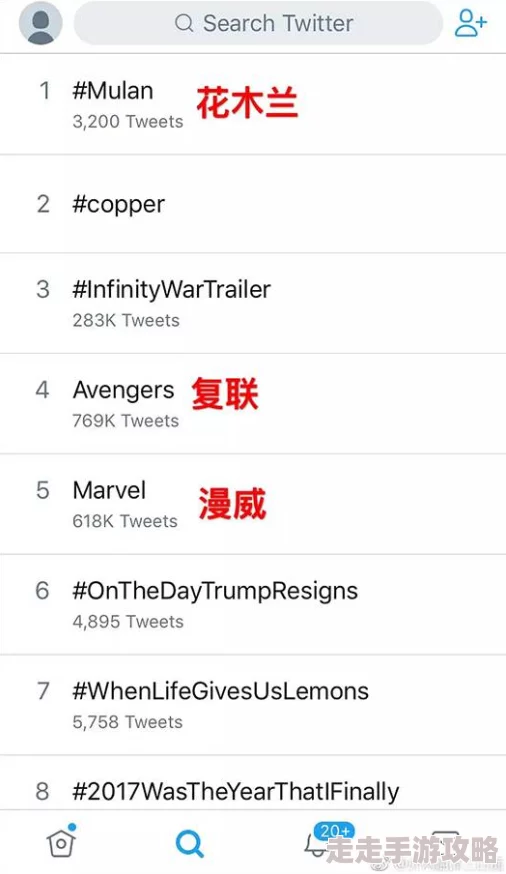Click the 283K Tweets label
This screenshot has height=874, width=506.
pyautogui.click(x=126, y=321)
